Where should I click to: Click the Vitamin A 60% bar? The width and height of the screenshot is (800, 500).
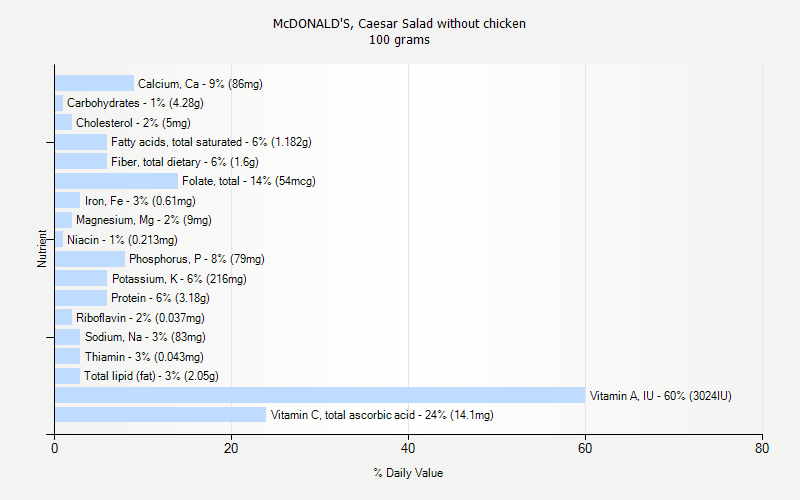tap(320, 395)
